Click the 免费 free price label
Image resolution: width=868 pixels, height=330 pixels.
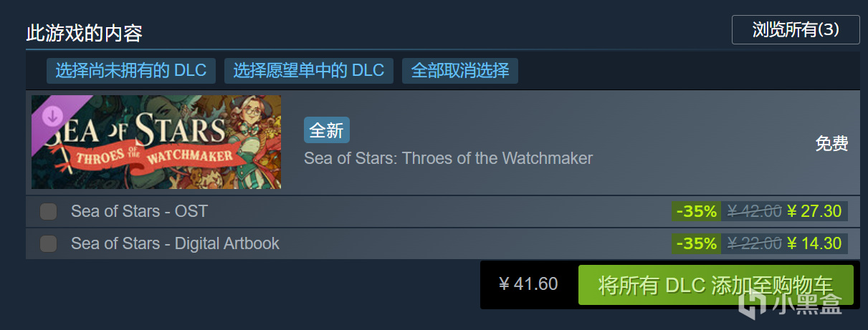pyautogui.click(x=831, y=143)
